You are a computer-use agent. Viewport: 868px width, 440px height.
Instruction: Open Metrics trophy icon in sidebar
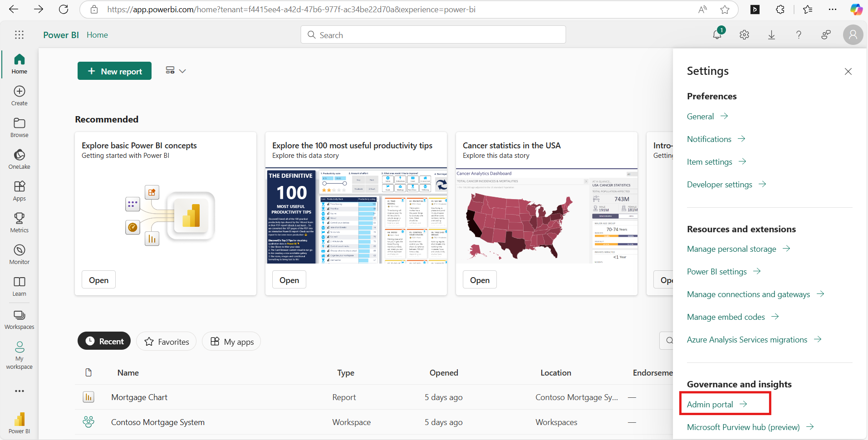(19, 223)
